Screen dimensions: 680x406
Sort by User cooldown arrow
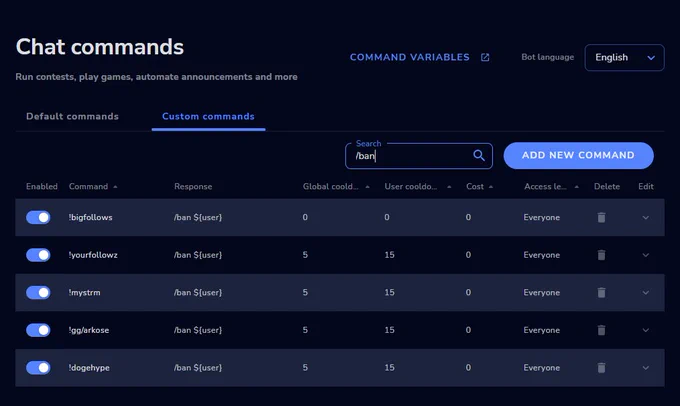pyautogui.click(x=449, y=187)
